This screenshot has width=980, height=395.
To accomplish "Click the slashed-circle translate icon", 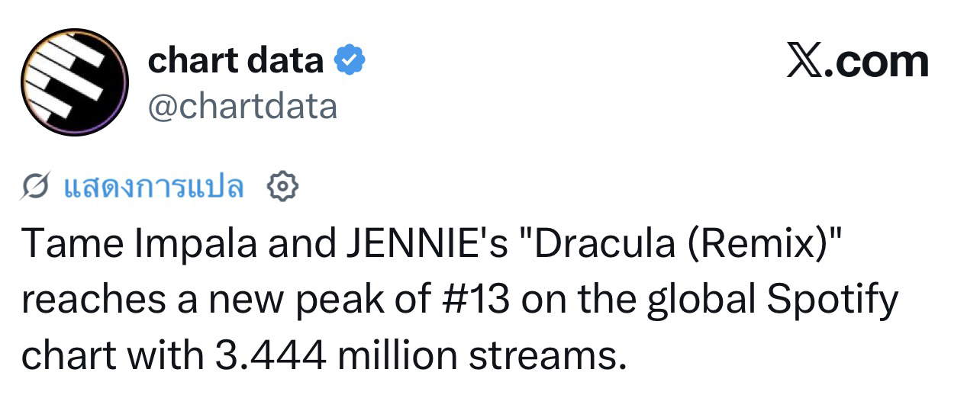I will point(37,187).
